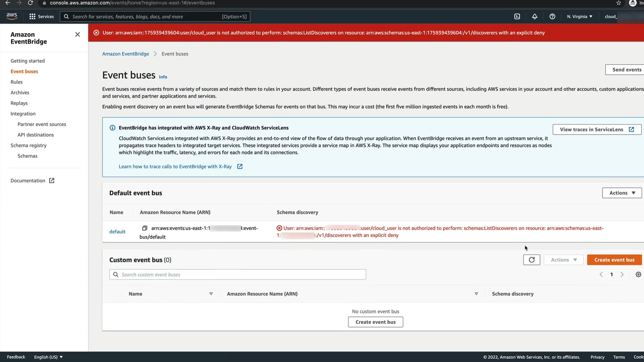The height and width of the screenshot is (362, 644).
Task: Close the Amazon EventBridge side panel
Action: [77, 35]
